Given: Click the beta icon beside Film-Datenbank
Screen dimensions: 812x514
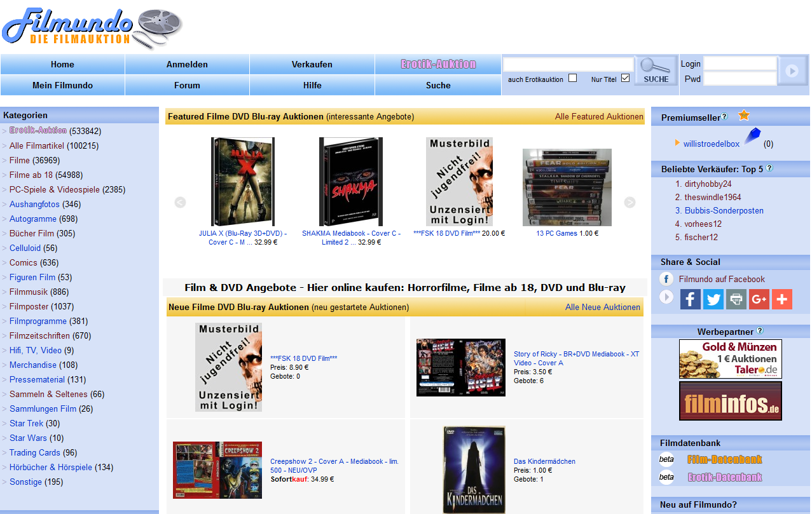Looking at the screenshot, I should tap(666, 459).
